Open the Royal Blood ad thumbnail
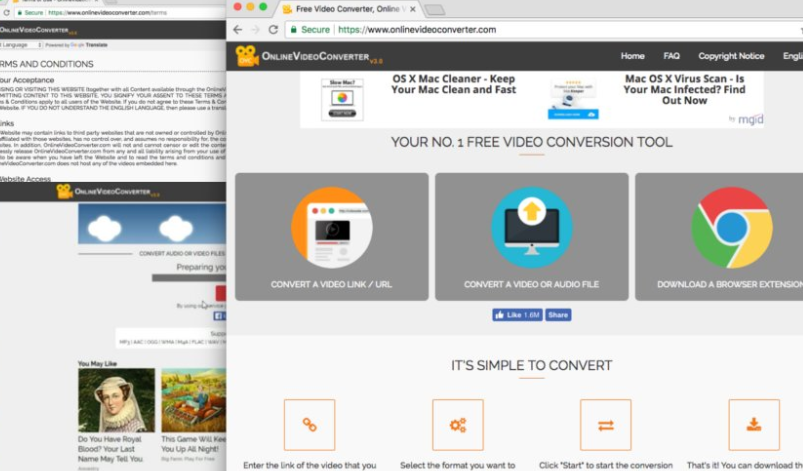Viewport: 803px width, 471px height. (116, 400)
